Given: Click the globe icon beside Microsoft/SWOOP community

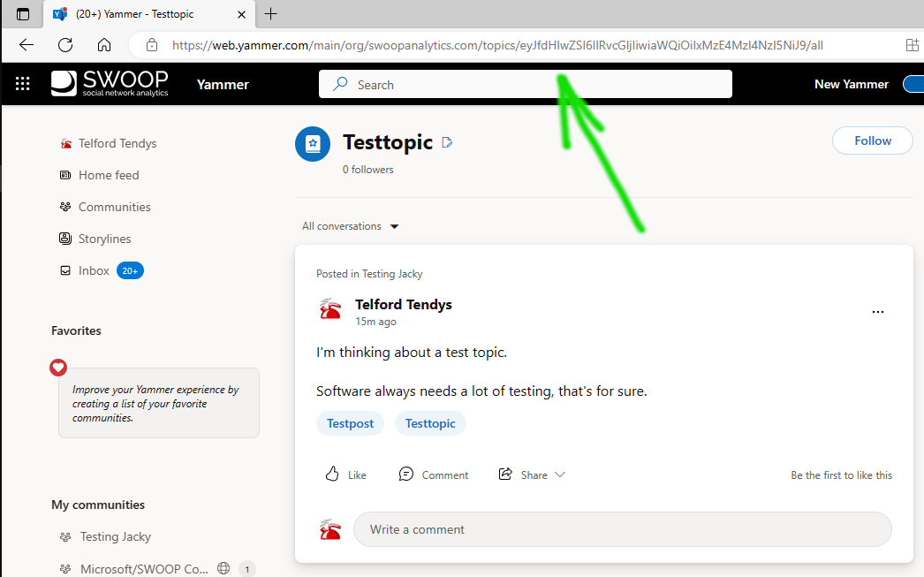Looking at the screenshot, I should coord(223,568).
